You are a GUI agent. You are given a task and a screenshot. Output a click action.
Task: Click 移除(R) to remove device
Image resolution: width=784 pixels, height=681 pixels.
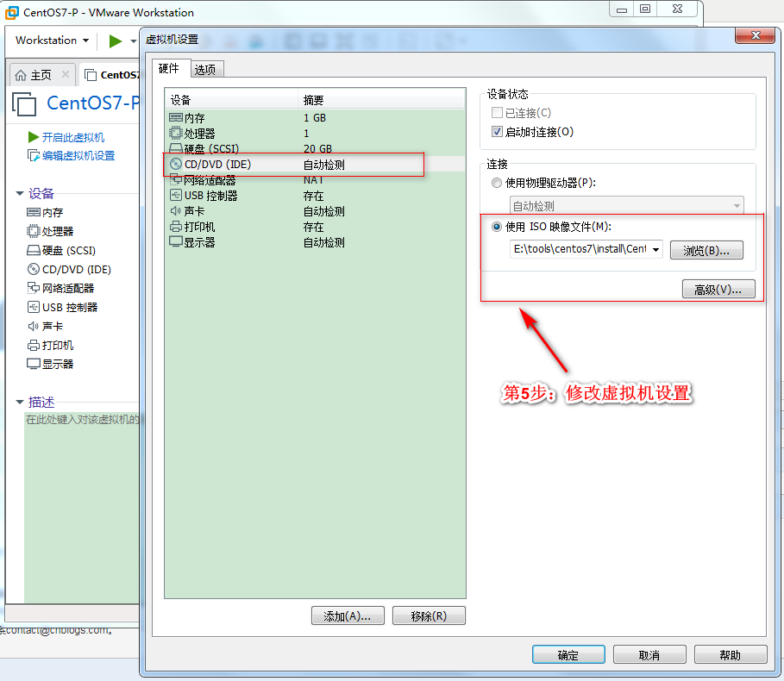(x=429, y=616)
